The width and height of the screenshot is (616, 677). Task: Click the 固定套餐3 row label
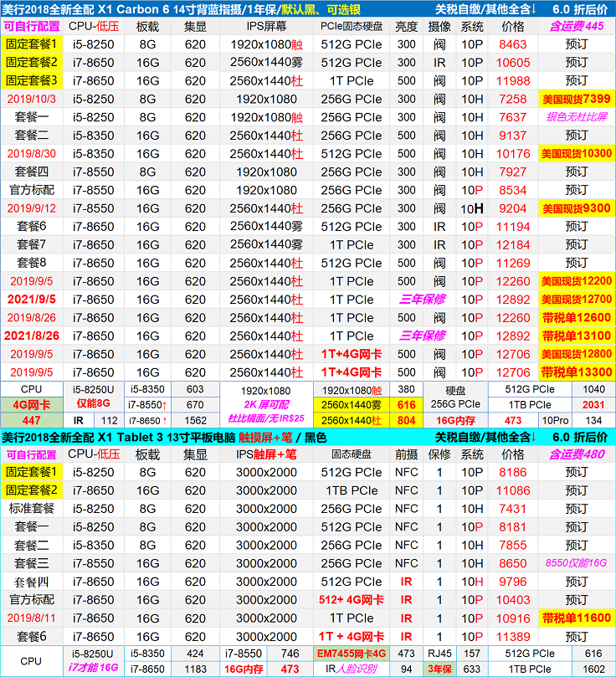click(x=32, y=80)
